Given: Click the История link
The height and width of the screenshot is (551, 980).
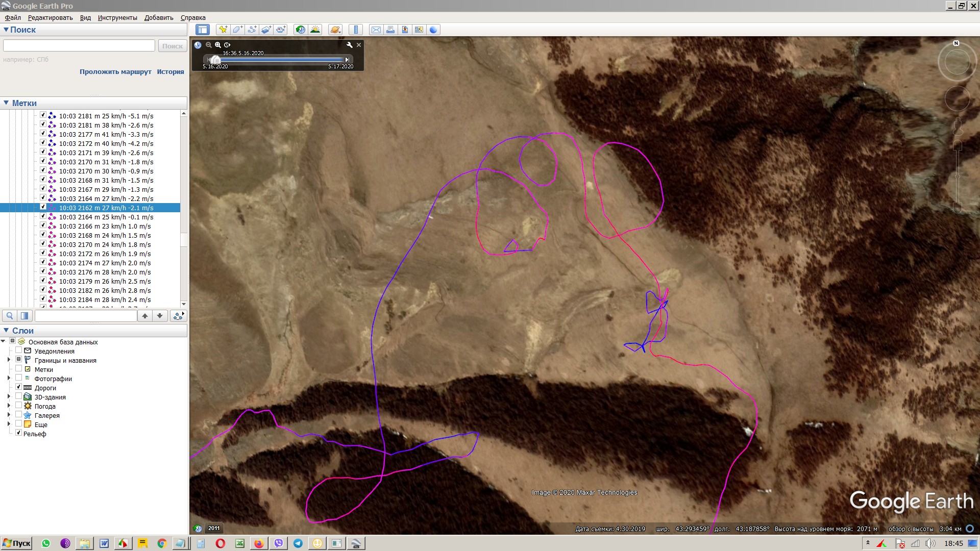Looking at the screenshot, I should tap(170, 72).
